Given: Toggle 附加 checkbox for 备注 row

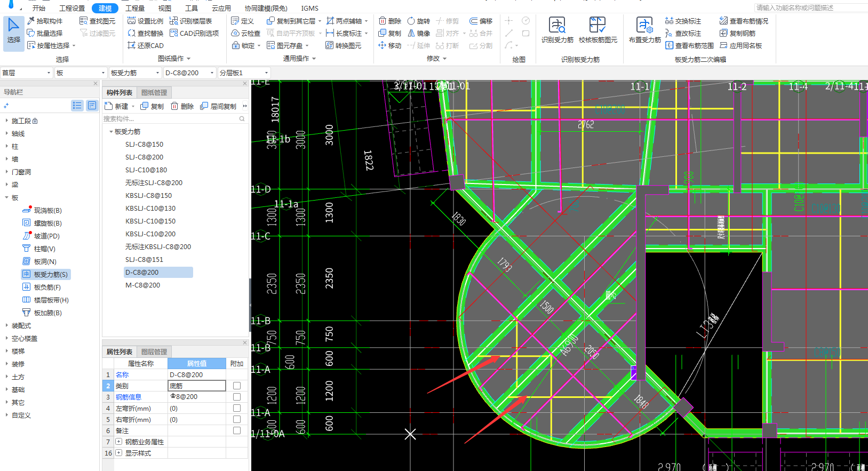Looking at the screenshot, I should (x=237, y=430).
